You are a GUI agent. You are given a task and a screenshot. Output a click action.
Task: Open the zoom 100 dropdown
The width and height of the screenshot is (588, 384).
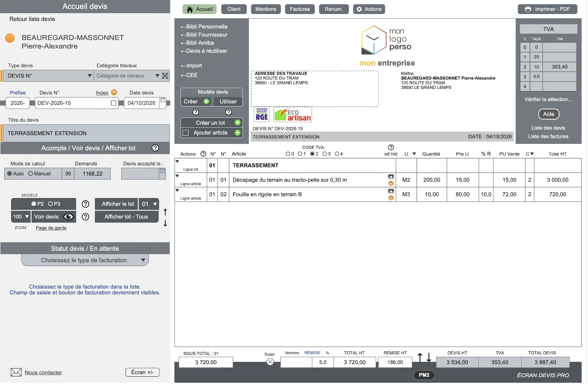click(21, 217)
